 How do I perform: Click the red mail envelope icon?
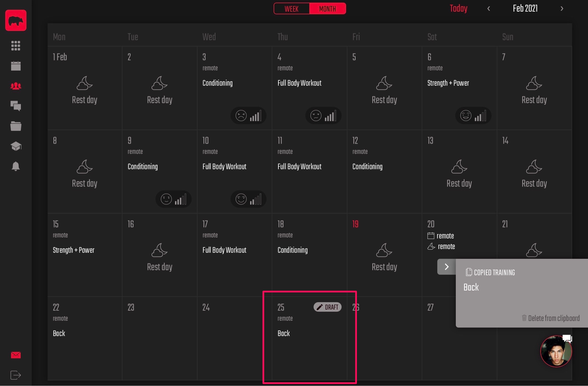16,355
